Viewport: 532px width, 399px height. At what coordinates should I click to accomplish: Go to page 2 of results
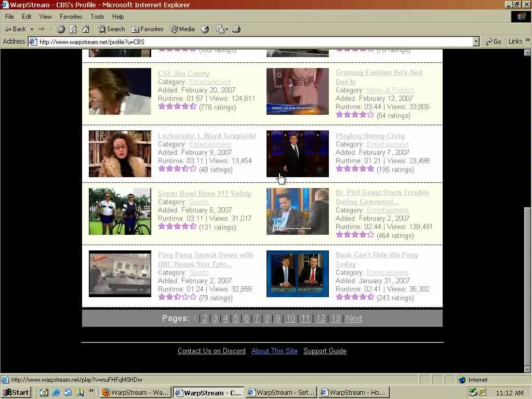click(x=205, y=318)
